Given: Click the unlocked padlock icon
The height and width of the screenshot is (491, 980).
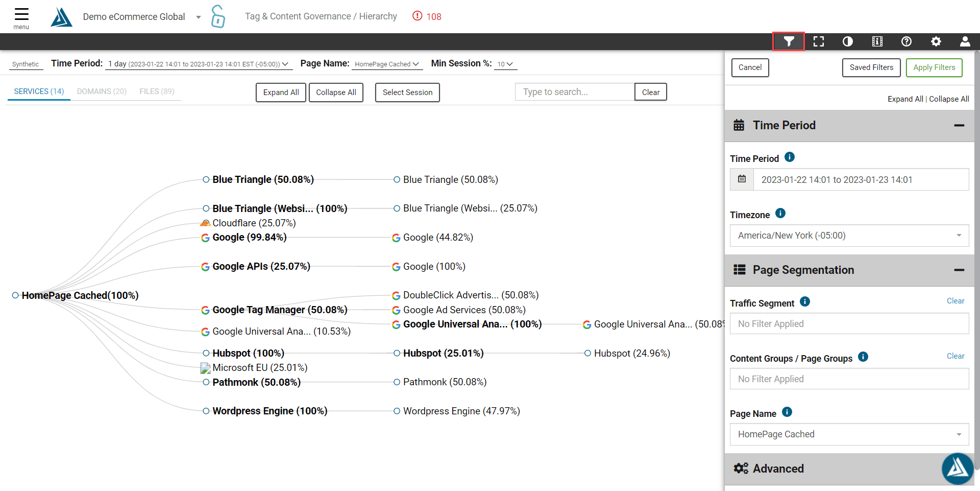Looking at the screenshot, I should [218, 16].
